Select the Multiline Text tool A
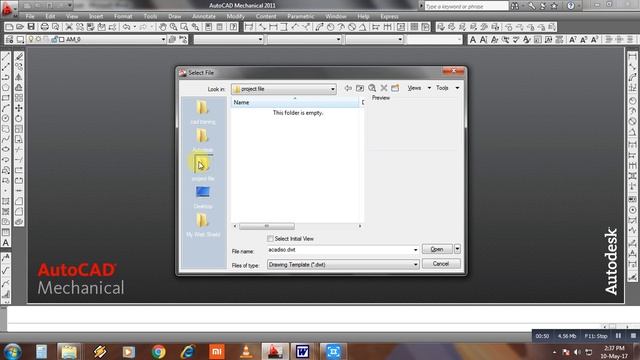 6,243
